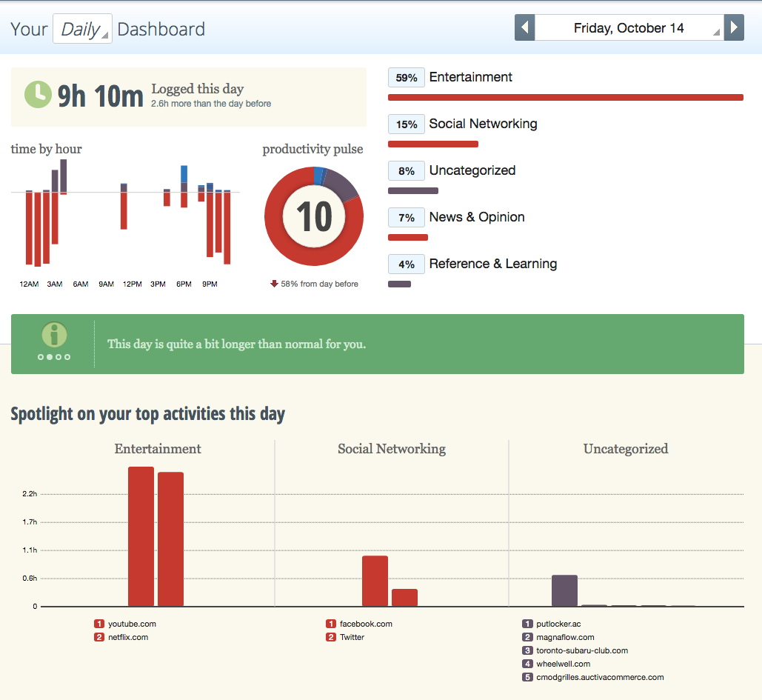Open cmodgrilles.auctivacommerce.com in the legend
Viewport: 762px width, 700px height.
[600, 677]
